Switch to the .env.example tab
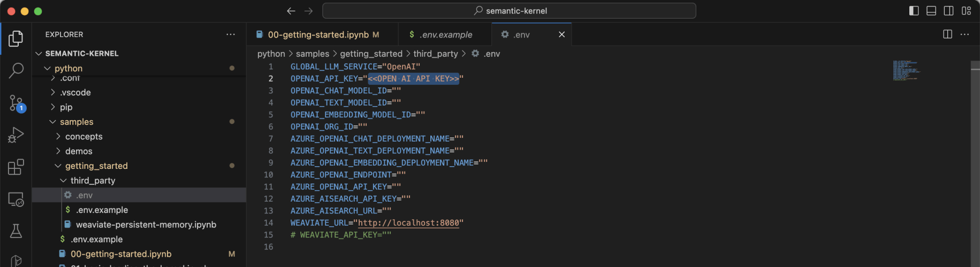 [x=446, y=34]
